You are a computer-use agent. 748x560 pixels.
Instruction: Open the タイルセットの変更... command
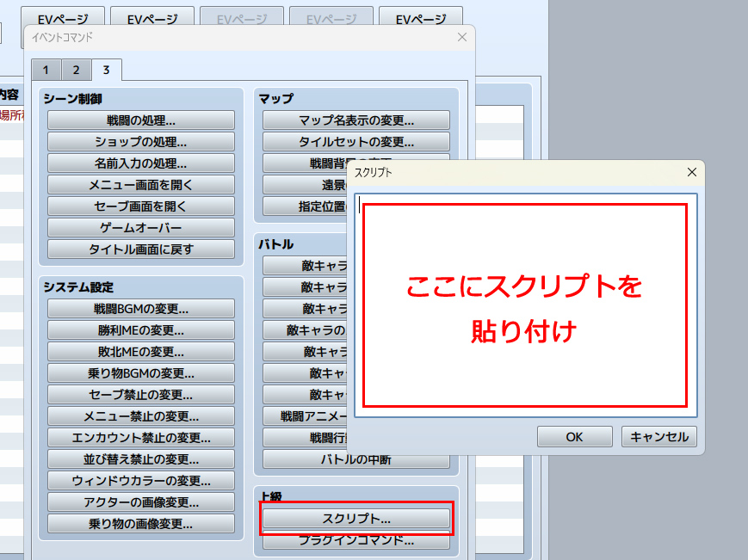(x=356, y=142)
